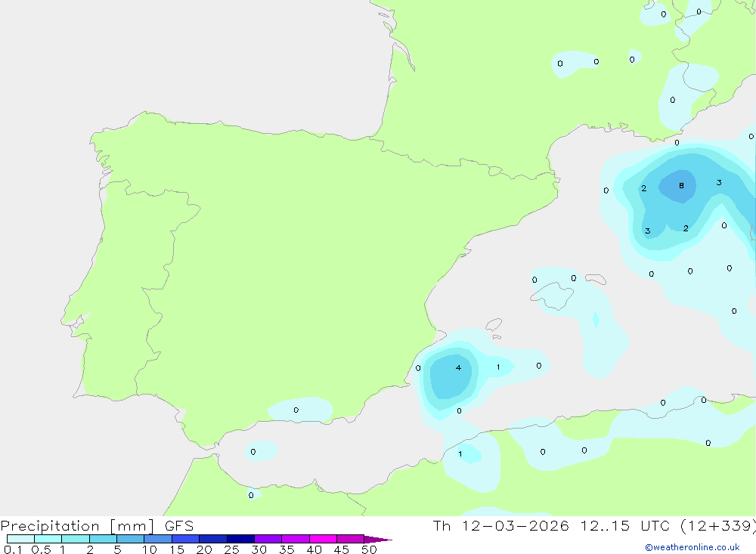Image resolution: width=756 pixels, height=554 pixels.
Task: Click the "15" legend scale label
Action: pyautogui.click(x=177, y=549)
